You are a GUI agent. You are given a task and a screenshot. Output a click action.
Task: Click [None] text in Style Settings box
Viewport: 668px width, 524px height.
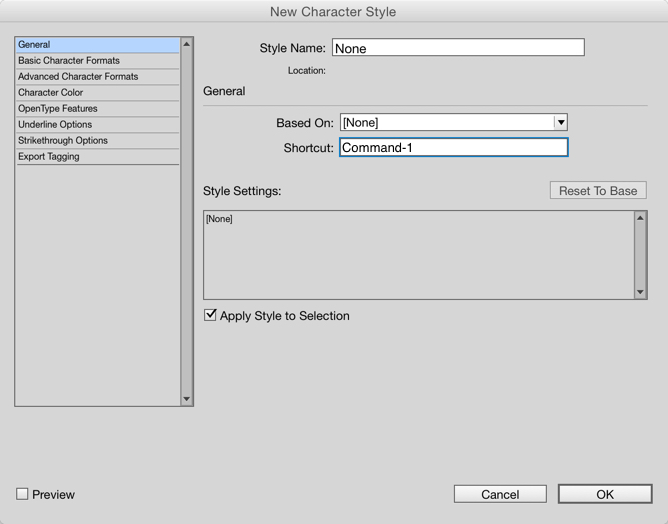(219, 219)
